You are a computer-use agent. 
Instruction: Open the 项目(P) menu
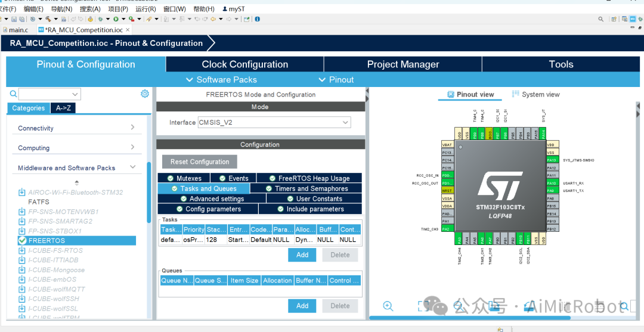(x=117, y=8)
